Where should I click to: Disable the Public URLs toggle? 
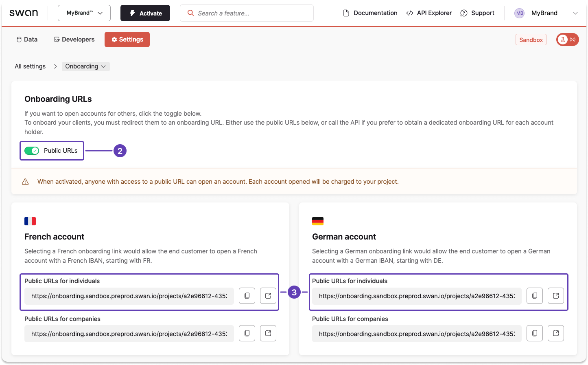[32, 151]
